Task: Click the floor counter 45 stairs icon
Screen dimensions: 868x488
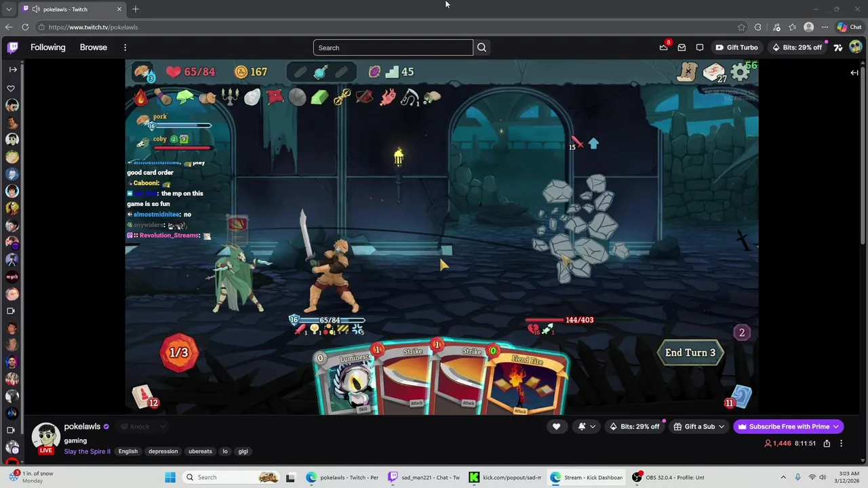Action: point(400,72)
